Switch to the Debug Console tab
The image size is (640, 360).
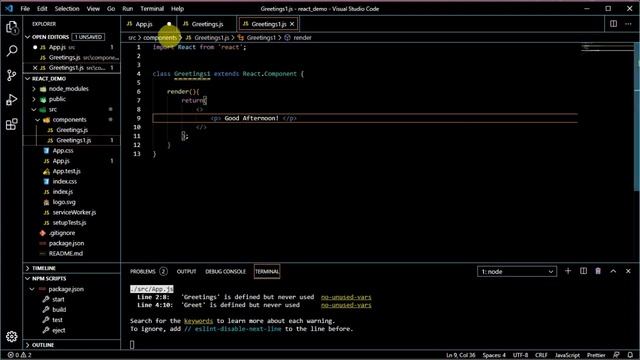click(x=225, y=271)
